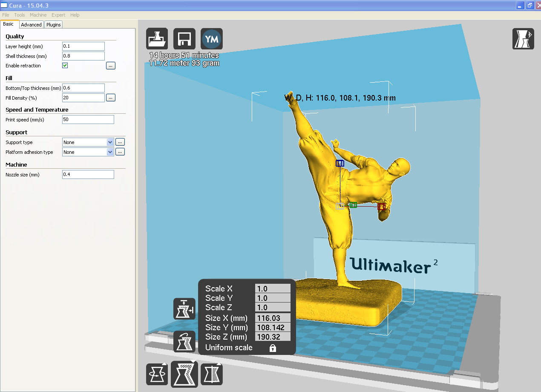Minimize the Cura window
This screenshot has width=541, height=392.
click(520, 5)
